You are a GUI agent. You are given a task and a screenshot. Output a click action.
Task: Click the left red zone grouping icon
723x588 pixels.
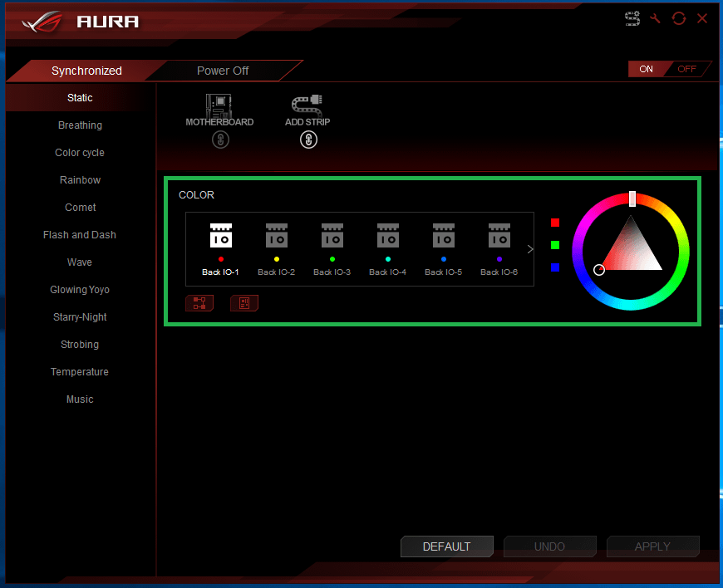coord(199,303)
